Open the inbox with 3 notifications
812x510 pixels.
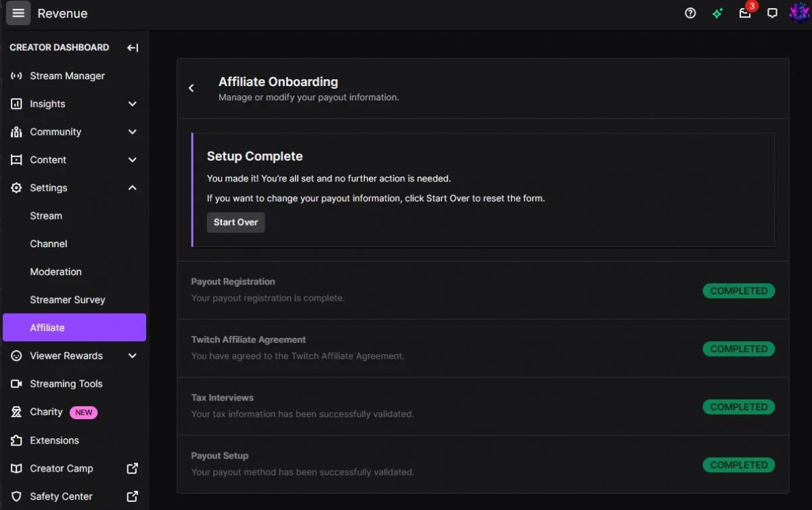(745, 12)
